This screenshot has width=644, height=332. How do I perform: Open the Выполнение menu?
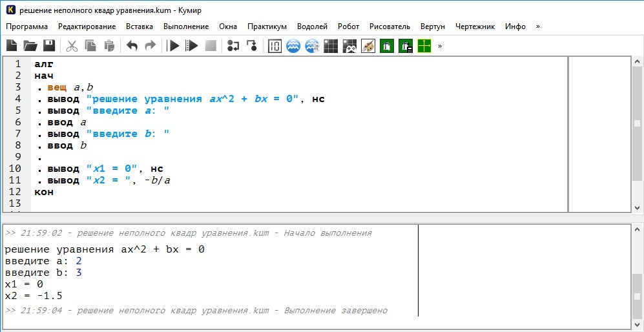(x=186, y=26)
